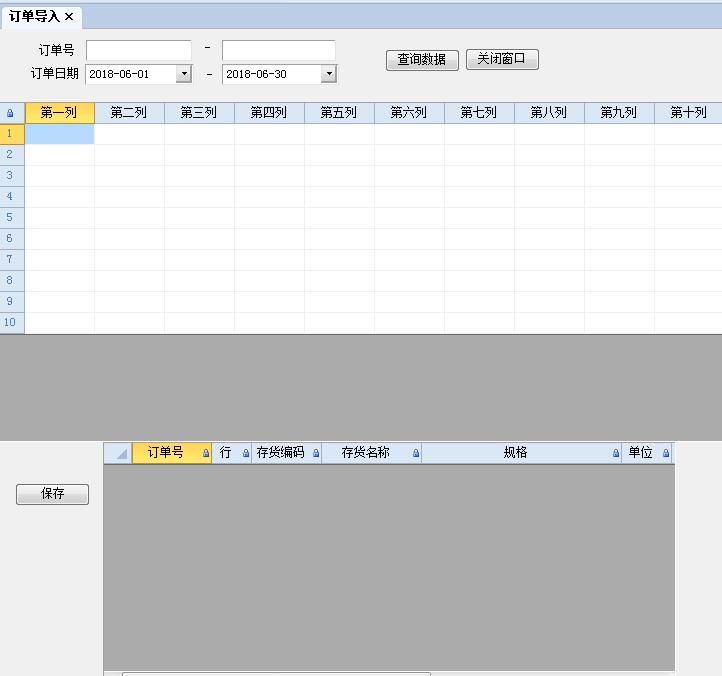The width and height of the screenshot is (722, 676).
Task: Click the 存货名称 column header
Action: (x=371, y=453)
